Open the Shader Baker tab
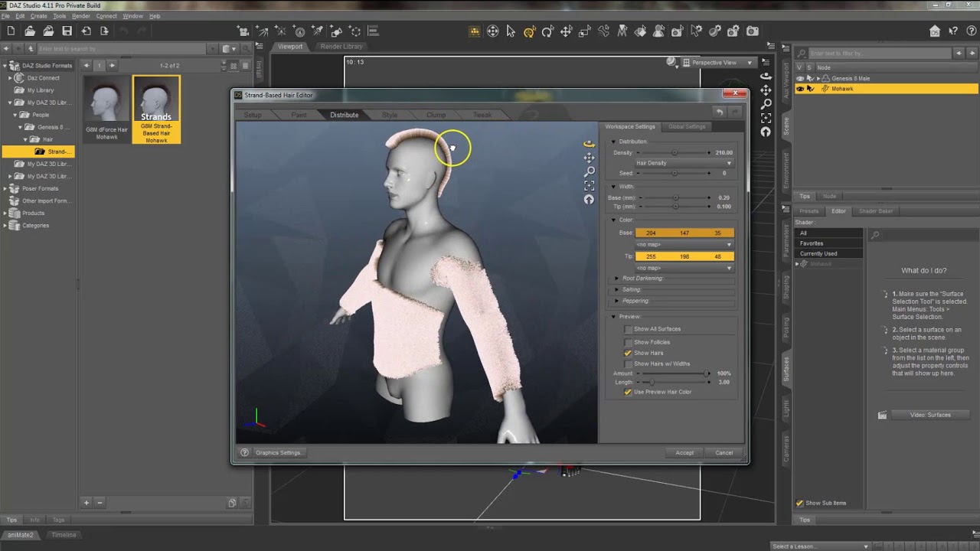 875,211
